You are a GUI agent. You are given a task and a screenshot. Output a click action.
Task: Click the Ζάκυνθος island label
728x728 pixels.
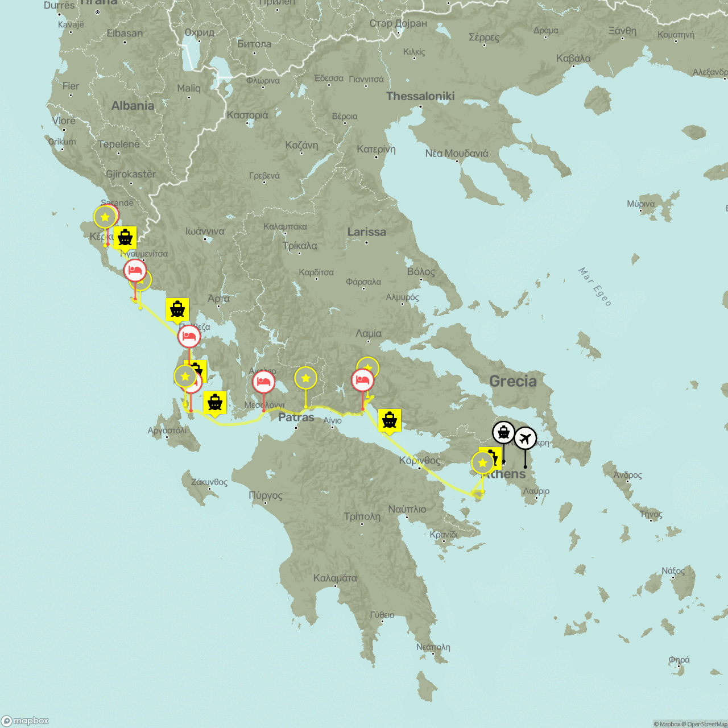(209, 482)
